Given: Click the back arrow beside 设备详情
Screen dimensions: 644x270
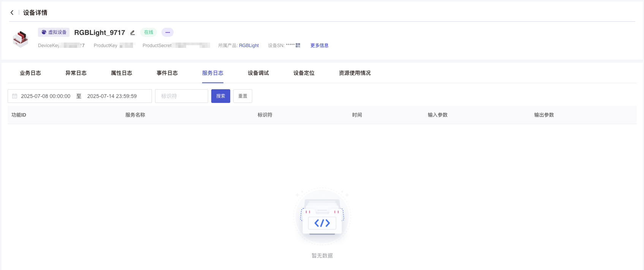Looking at the screenshot, I should [12, 13].
